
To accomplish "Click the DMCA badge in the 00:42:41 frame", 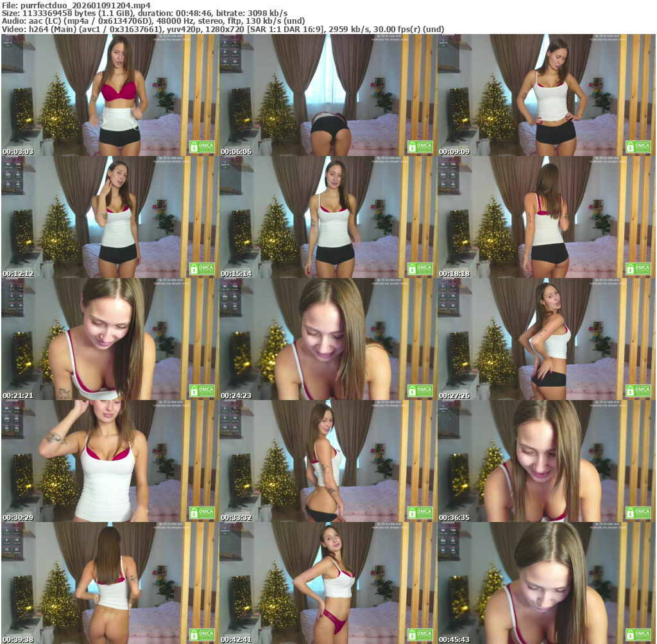I will 420,635.
